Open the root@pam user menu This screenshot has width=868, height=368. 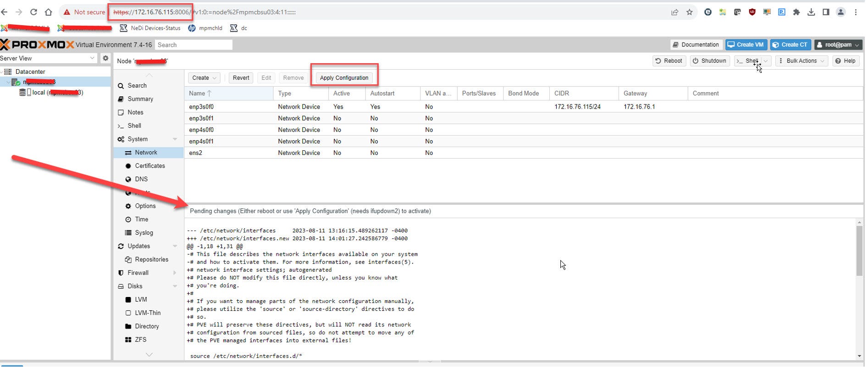pos(838,44)
